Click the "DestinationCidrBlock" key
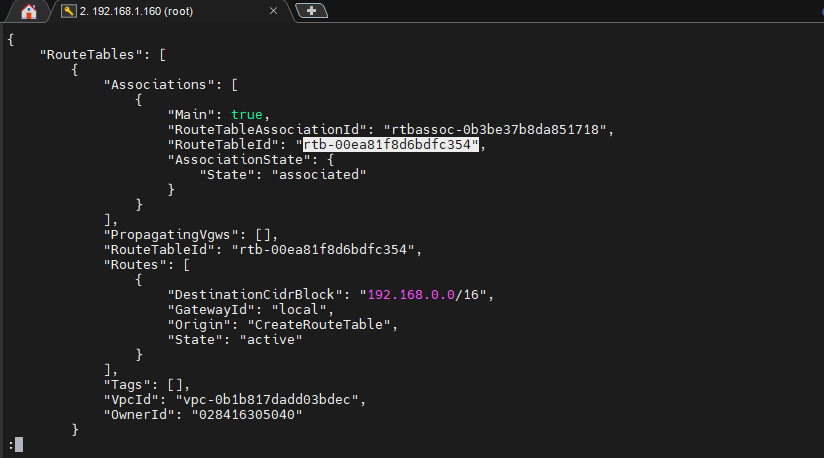 [x=254, y=295]
